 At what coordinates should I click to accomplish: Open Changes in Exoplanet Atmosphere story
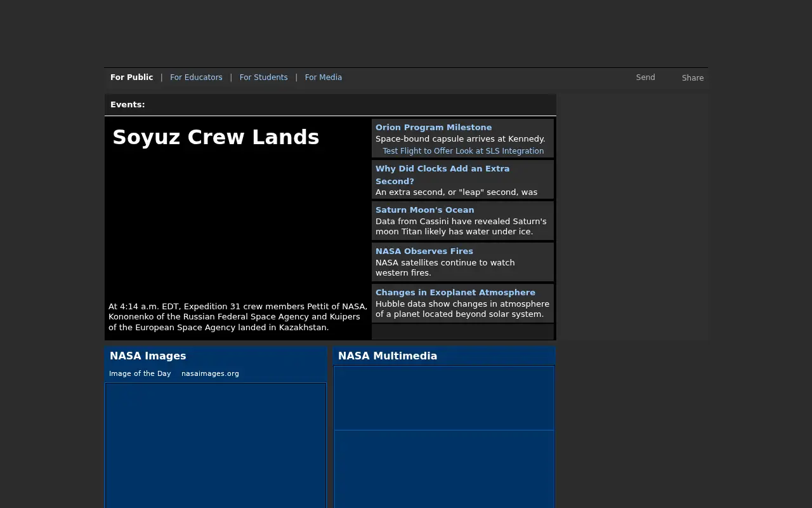455,292
